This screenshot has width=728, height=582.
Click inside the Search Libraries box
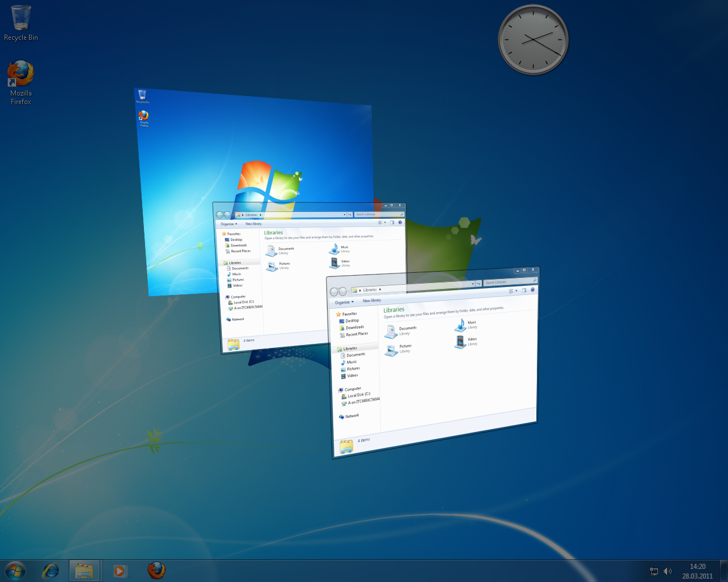pyautogui.click(x=505, y=282)
